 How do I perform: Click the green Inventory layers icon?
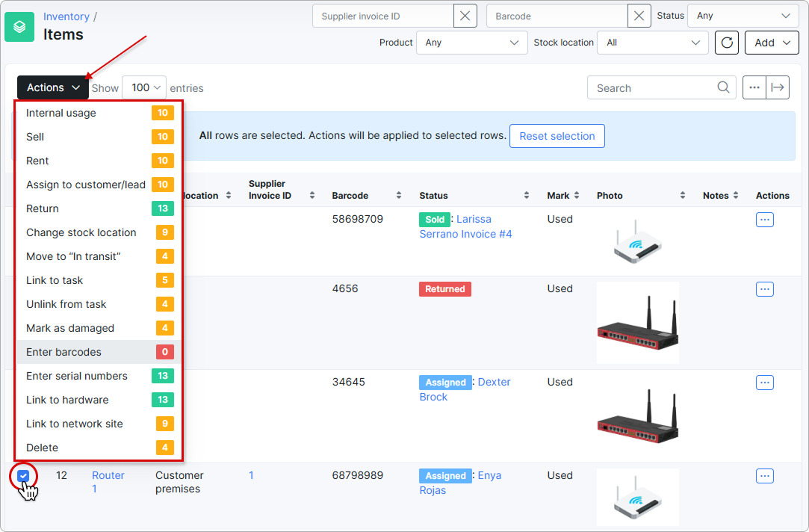pyautogui.click(x=19, y=27)
